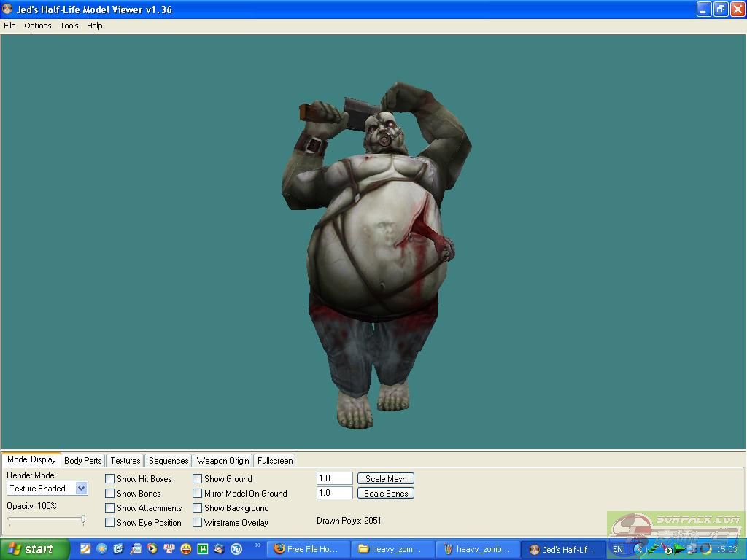The width and height of the screenshot is (747, 560).
Task: Launch the round blue Yu quick launch icon
Action: click(236, 549)
